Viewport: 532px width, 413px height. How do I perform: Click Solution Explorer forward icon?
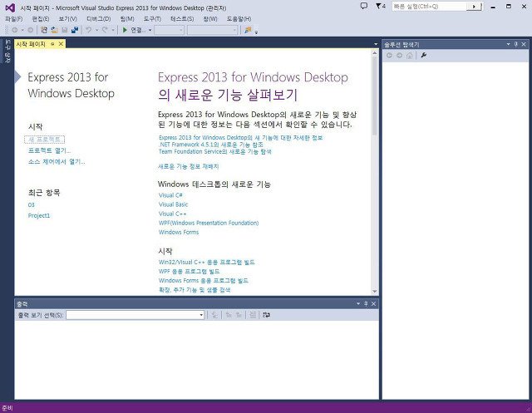pyautogui.click(x=399, y=56)
